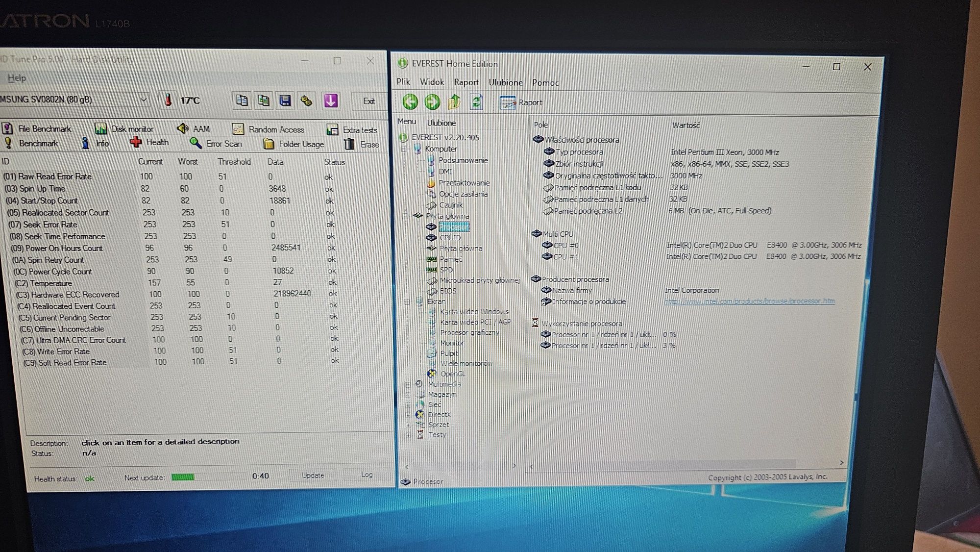
Task: Open the Widok menu in EVEREST
Action: (432, 82)
